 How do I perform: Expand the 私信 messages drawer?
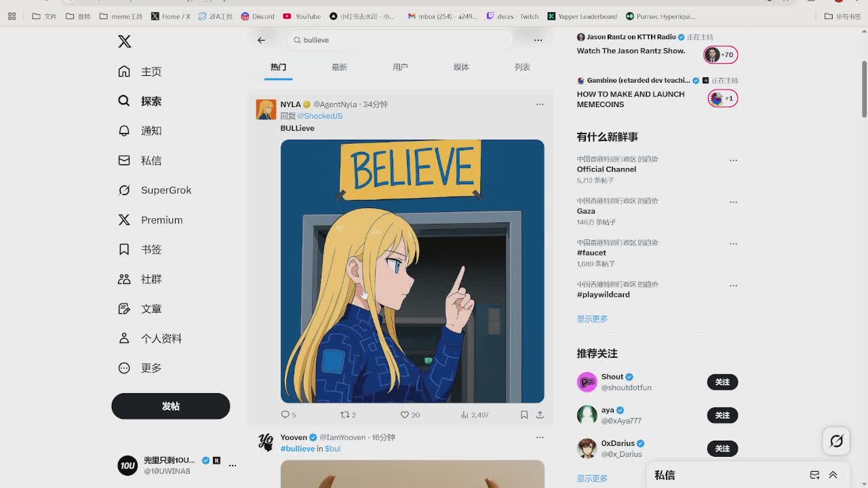833,475
